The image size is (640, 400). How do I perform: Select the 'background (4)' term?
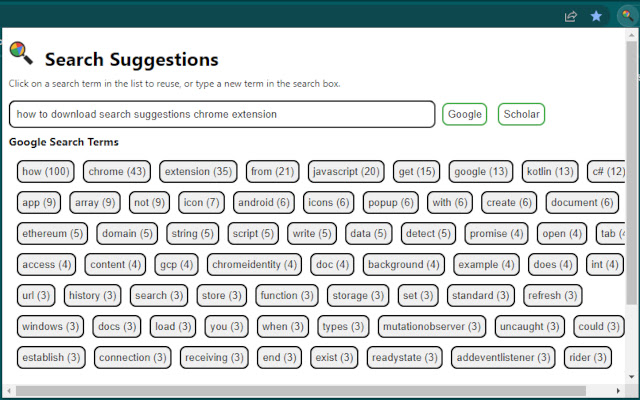click(404, 264)
